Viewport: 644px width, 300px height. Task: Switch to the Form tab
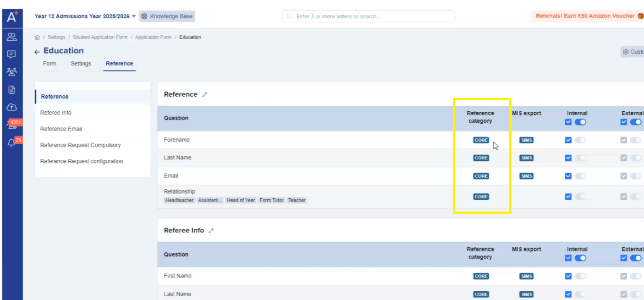click(50, 64)
